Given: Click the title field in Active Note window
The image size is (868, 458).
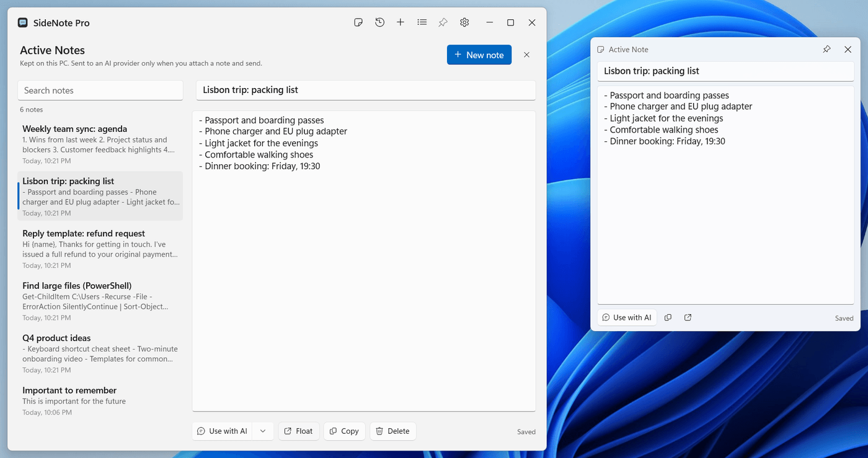Looking at the screenshot, I should pyautogui.click(x=725, y=71).
